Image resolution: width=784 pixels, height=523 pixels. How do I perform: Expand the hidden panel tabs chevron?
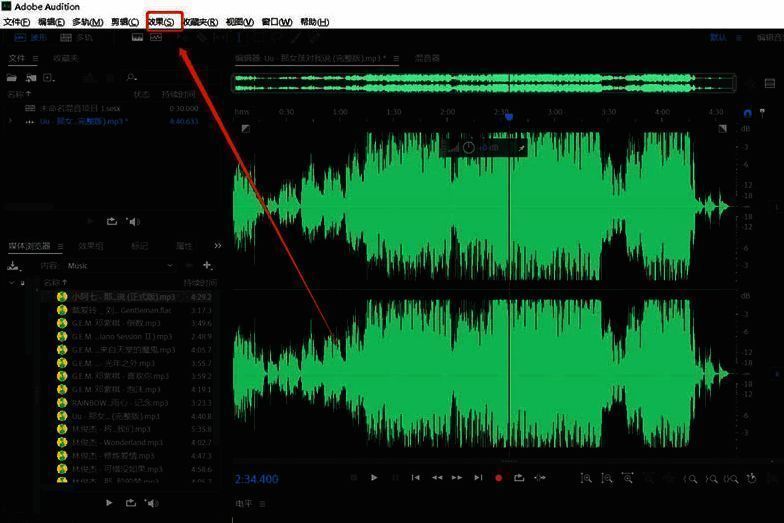click(x=218, y=246)
